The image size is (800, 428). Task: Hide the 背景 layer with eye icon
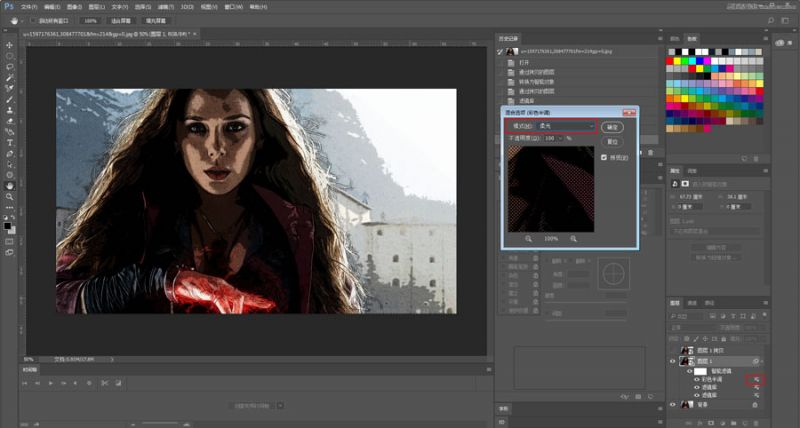click(672, 404)
